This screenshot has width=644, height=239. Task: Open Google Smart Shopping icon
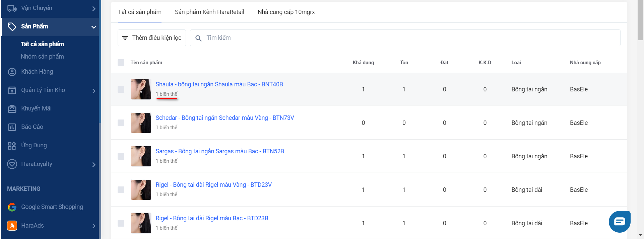pyautogui.click(x=12, y=207)
